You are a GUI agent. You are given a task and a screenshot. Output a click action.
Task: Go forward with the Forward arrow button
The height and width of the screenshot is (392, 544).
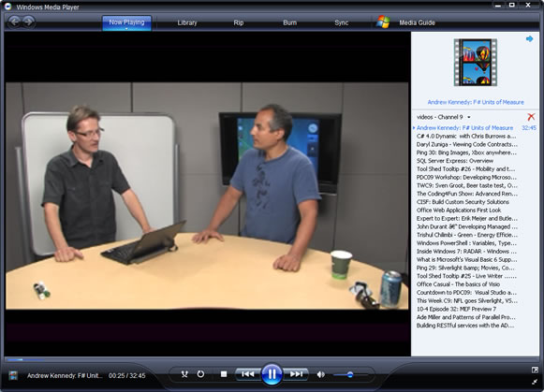click(x=29, y=22)
